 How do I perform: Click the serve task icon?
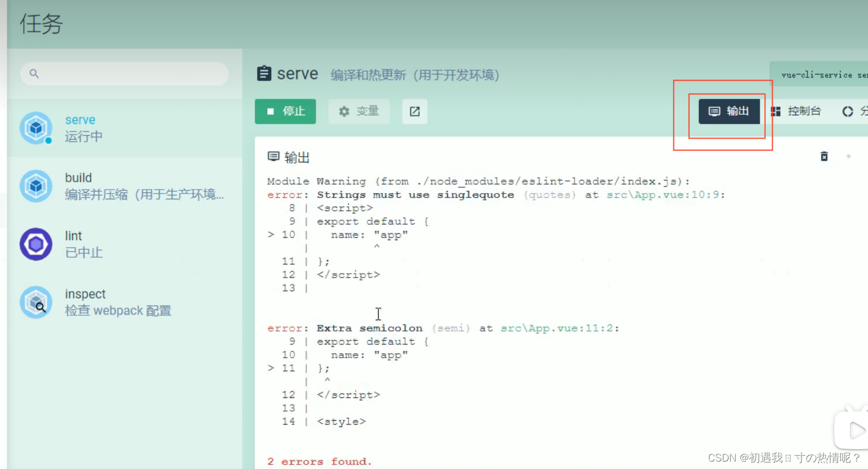(x=36, y=128)
